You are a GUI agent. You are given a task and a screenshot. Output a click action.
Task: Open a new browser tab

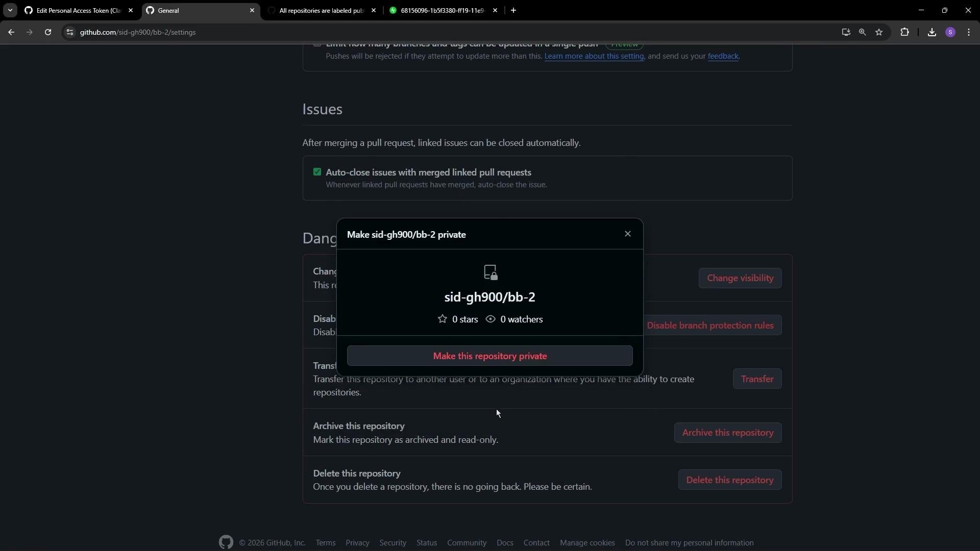513,10
